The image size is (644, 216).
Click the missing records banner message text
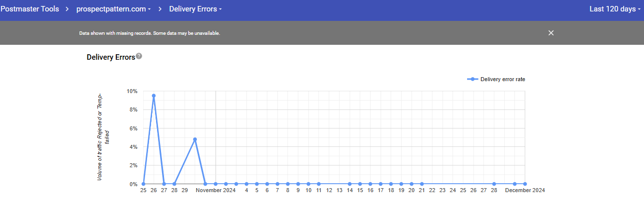click(x=150, y=33)
